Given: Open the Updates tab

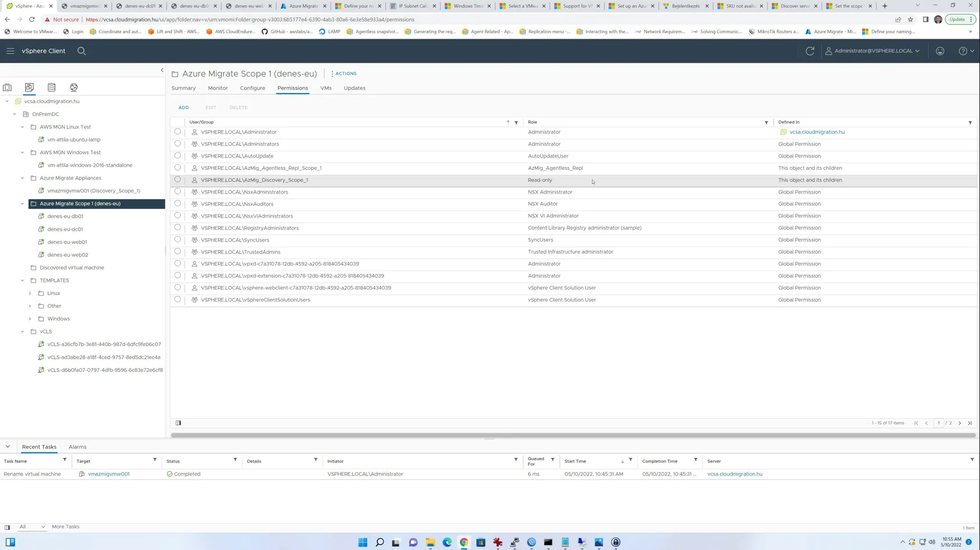Looking at the screenshot, I should point(354,88).
